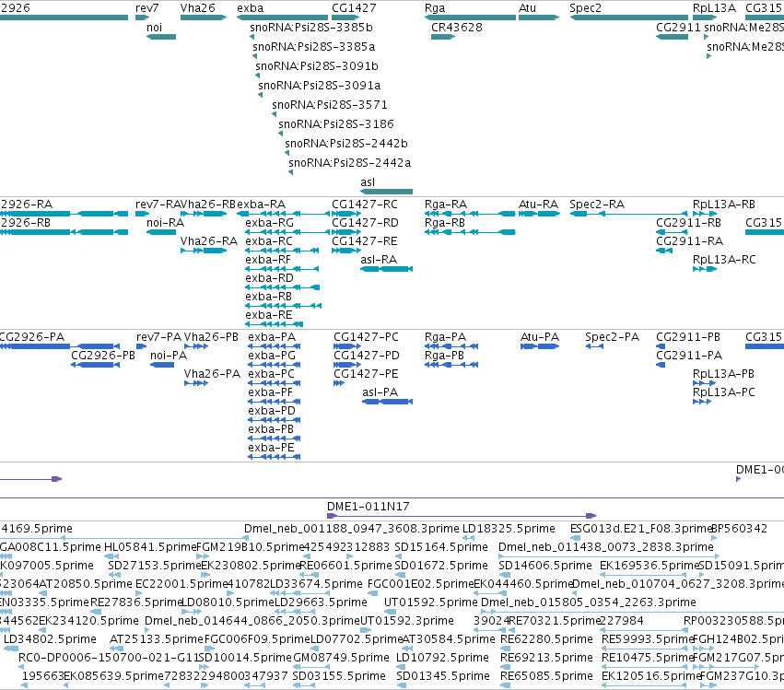Click the noi-PA protein label
This screenshot has width=784, height=690.
tap(169, 356)
